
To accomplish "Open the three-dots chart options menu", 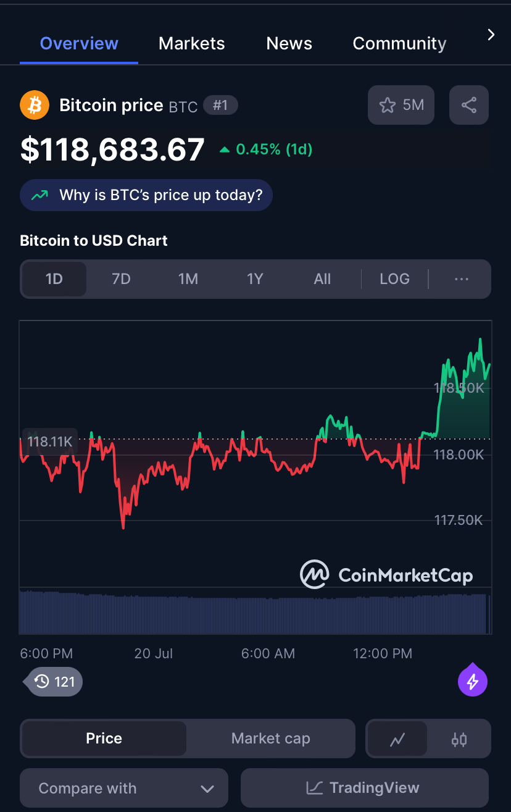I will pyautogui.click(x=462, y=279).
